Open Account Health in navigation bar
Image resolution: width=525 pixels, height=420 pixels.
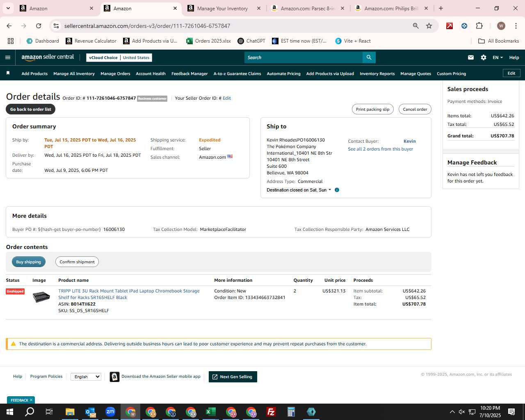[151, 74]
